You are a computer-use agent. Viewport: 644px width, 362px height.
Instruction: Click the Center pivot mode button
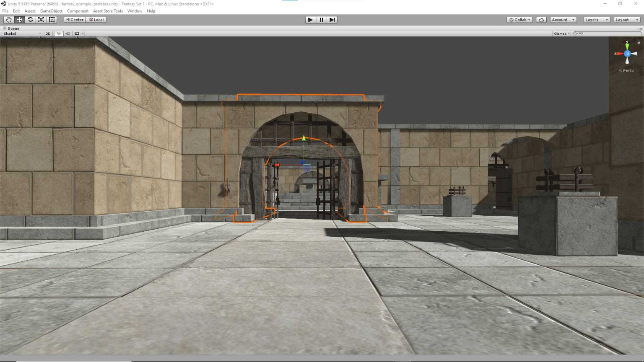[75, 20]
